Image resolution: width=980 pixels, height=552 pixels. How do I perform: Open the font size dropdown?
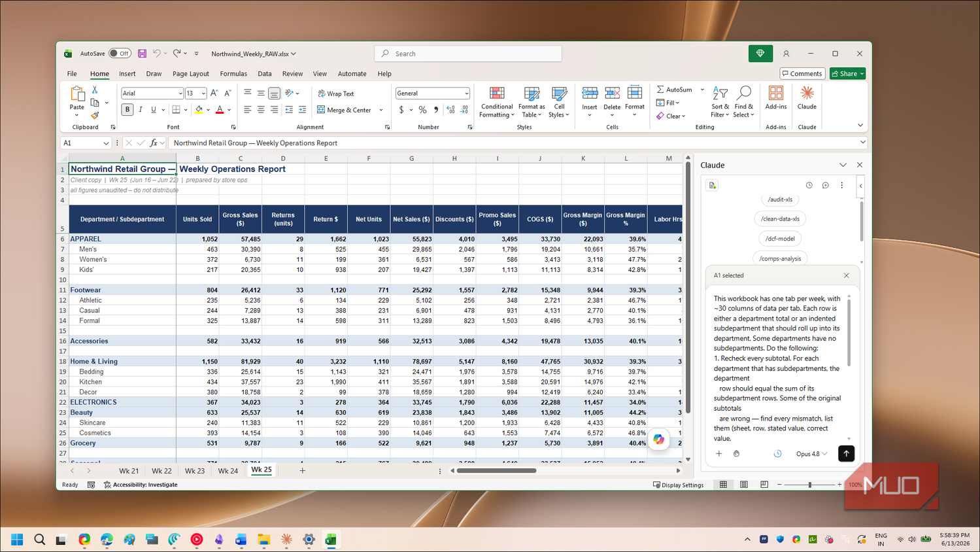(x=203, y=94)
